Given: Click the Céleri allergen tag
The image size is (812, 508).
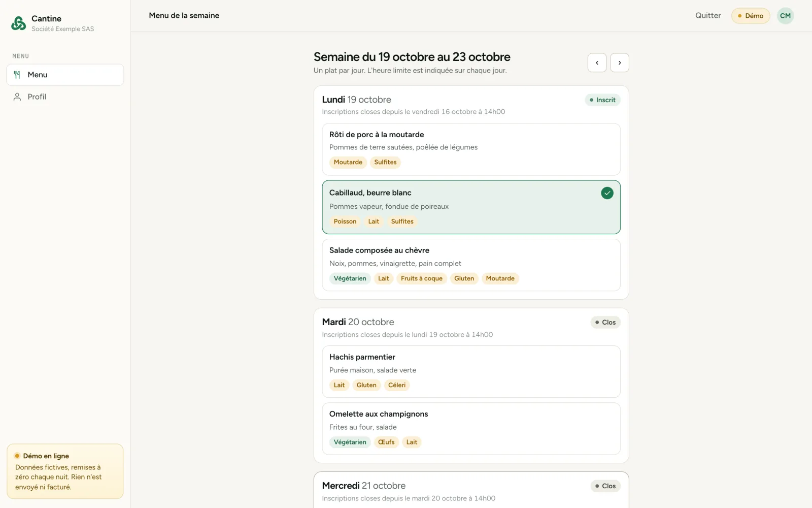Looking at the screenshot, I should 397,385.
